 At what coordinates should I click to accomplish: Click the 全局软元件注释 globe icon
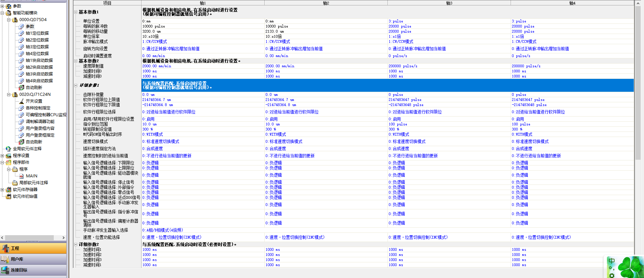pyautogui.click(x=9, y=149)
